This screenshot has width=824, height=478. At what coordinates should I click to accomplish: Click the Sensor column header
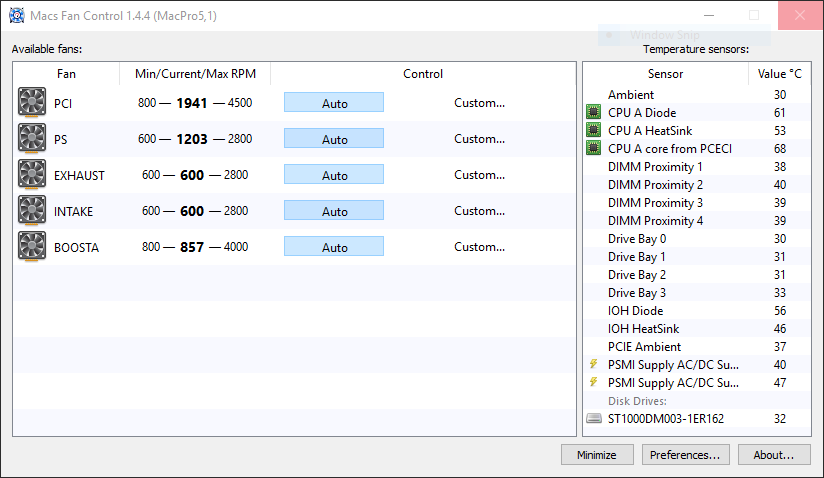(x=665, y=74)
